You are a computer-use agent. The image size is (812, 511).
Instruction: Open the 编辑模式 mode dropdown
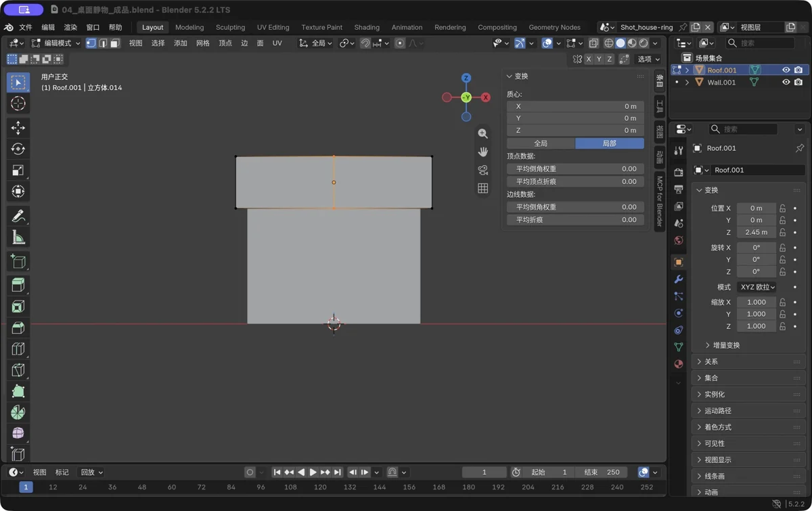55,43
